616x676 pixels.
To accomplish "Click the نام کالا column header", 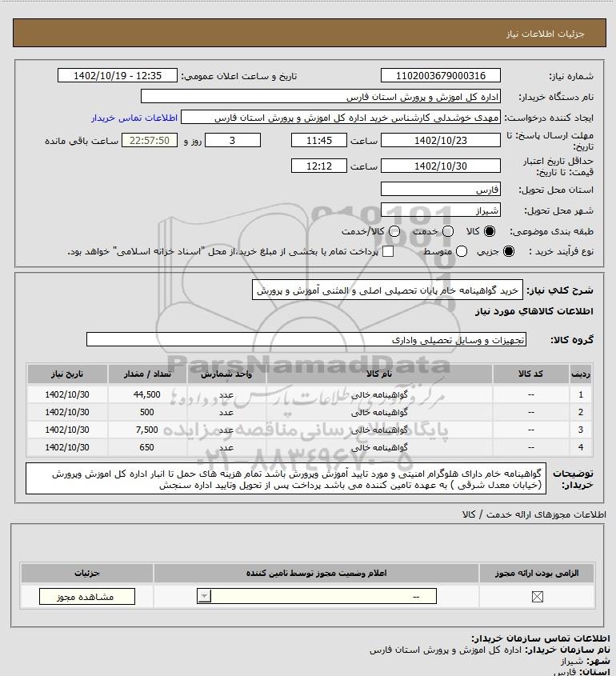I will point(379,374).
